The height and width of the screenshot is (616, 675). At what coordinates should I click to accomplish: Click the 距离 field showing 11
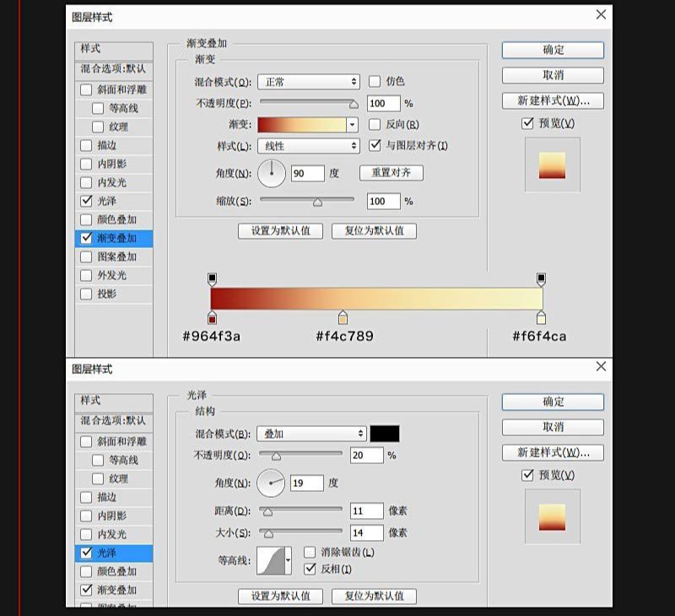tap(367, 511)
